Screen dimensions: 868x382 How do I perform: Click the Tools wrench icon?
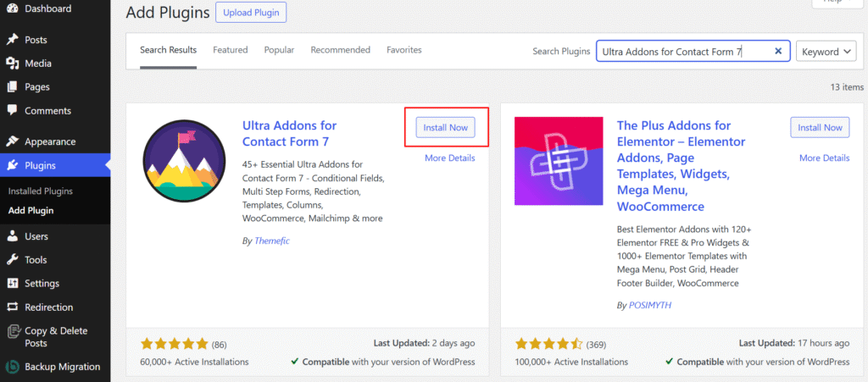tap(12, 260)
